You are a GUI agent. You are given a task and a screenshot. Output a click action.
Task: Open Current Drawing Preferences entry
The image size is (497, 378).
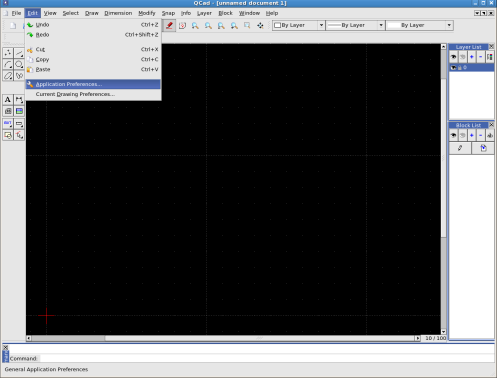point(93,94)
